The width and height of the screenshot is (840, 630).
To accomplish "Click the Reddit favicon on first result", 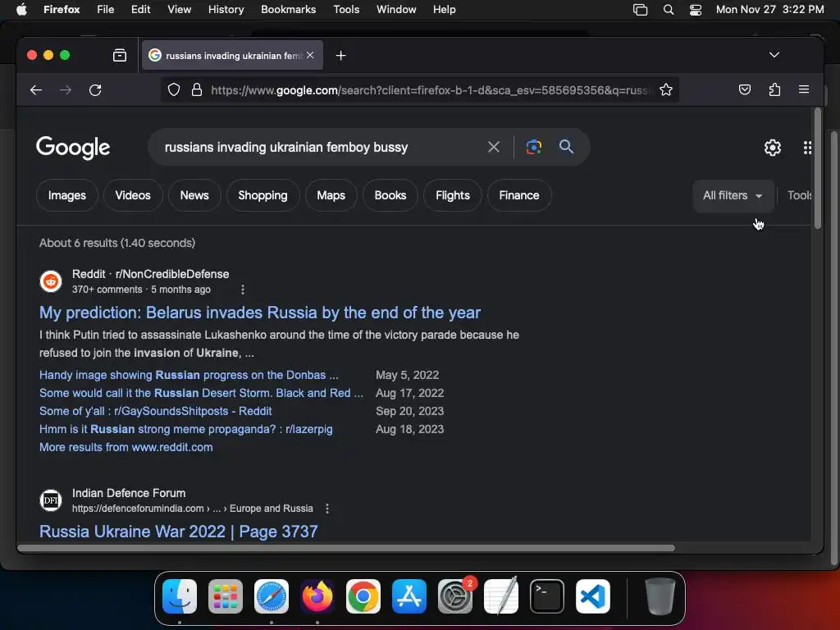I will 51,281.
